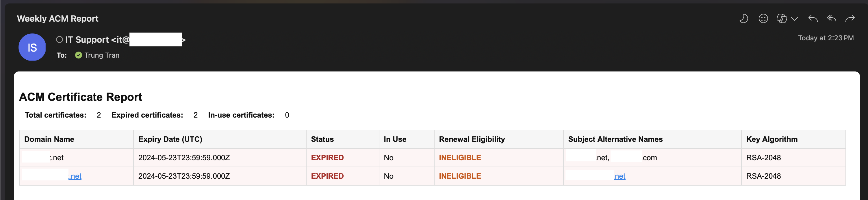Select recipient Trung Tran
The height and width of the screenshot is (200, 868).
[x=102, y=55]
